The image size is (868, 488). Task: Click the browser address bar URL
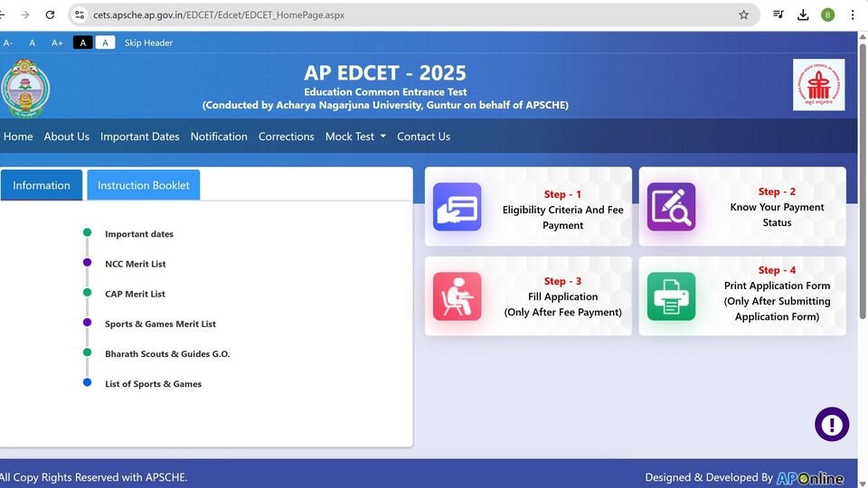pos(219,15)
